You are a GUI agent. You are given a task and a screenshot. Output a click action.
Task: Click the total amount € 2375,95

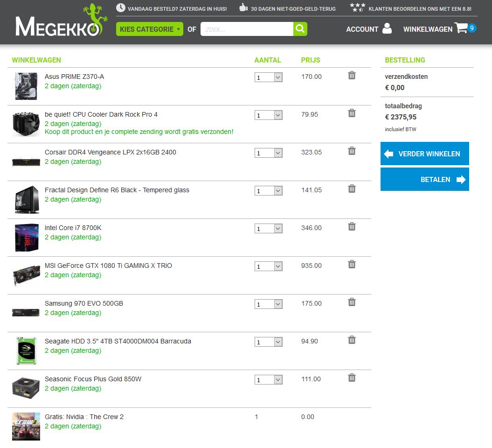coord(401,117)
